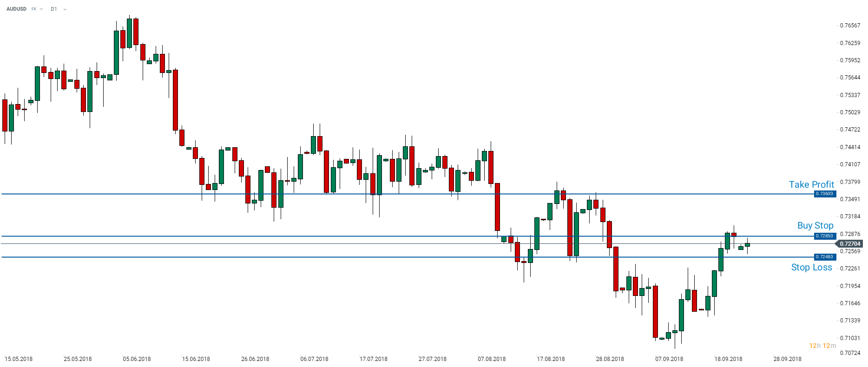868x367 pixels.
Task: Click the 0.76567 price axis label
Action: [x=850, y=26]
